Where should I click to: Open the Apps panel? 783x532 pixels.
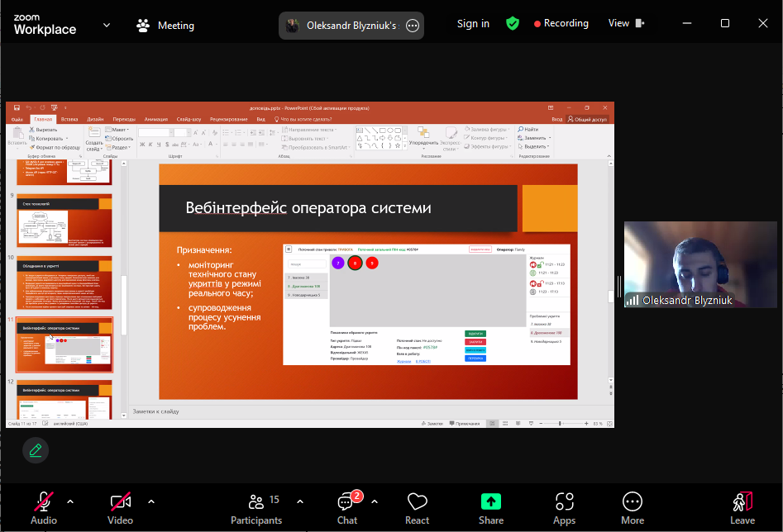[x=565, y=507]
